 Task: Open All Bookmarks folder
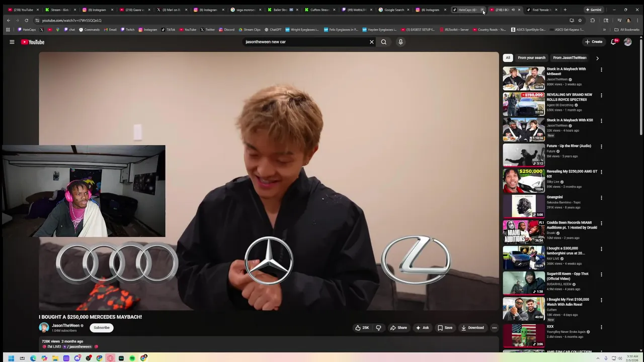click(627, 30)
